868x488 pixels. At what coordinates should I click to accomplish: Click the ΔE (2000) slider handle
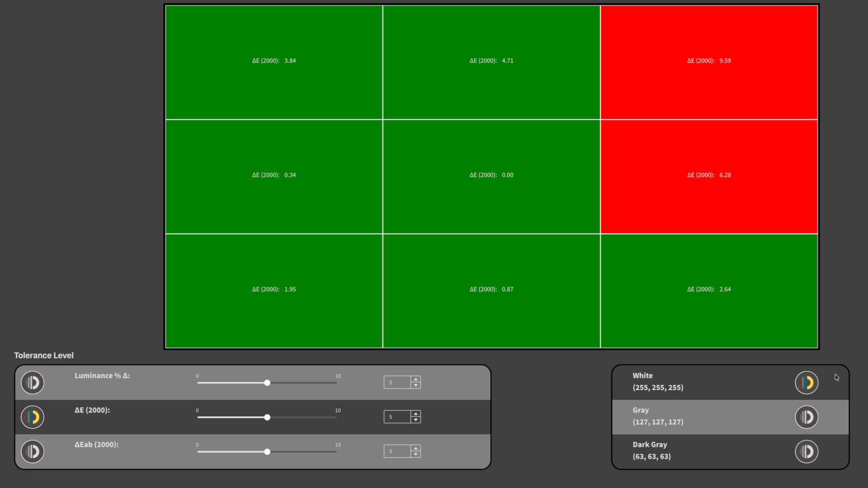[x=267, y=417]
